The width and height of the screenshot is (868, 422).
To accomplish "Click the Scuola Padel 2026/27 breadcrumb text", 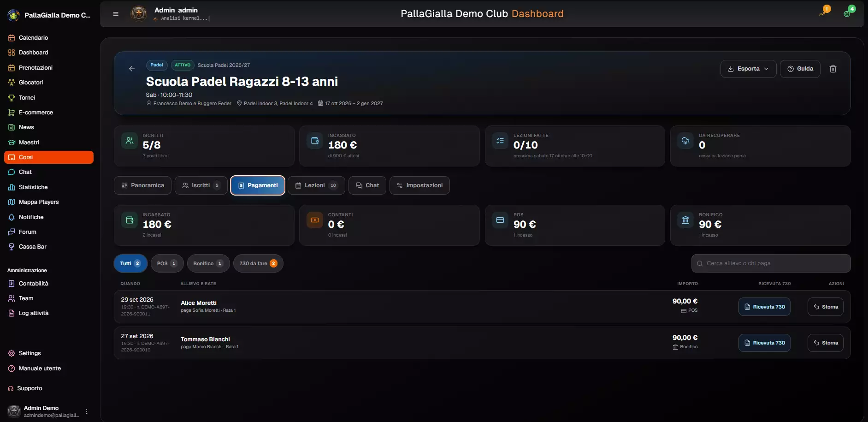I will [224, 65].
